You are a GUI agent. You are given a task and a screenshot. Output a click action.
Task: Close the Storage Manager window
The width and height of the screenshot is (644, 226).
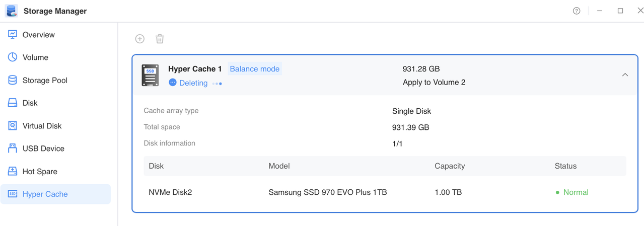640,11
